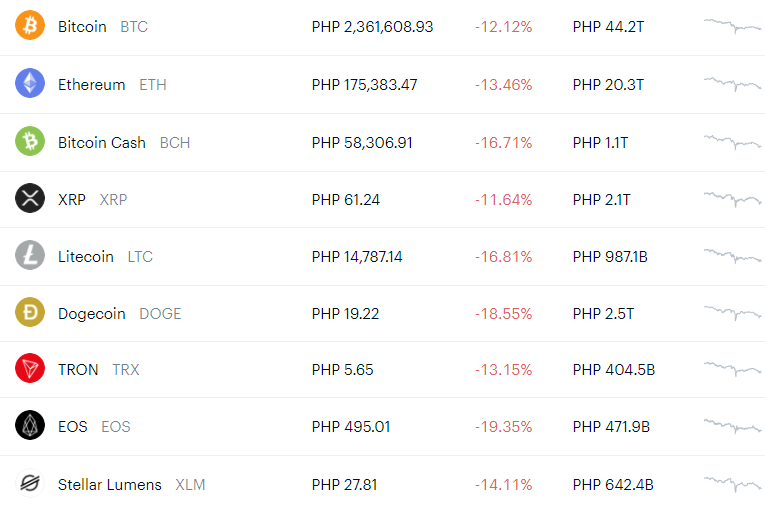Open Bitcoin's price sparkline chart
765x506 pixels.
point(732,26)
